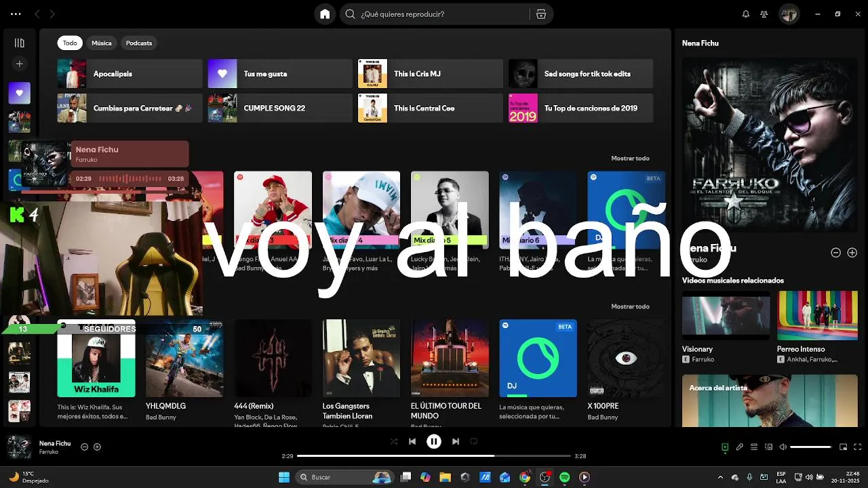The image size is (868, 488).
Task: Open Liked Songs heart in the sidebar
Action: coord(20,93)
